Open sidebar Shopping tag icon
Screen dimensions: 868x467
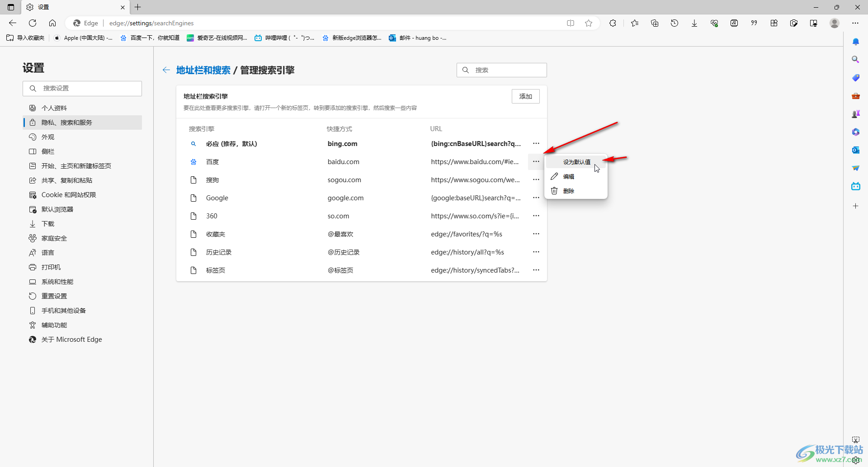[855, 78]
